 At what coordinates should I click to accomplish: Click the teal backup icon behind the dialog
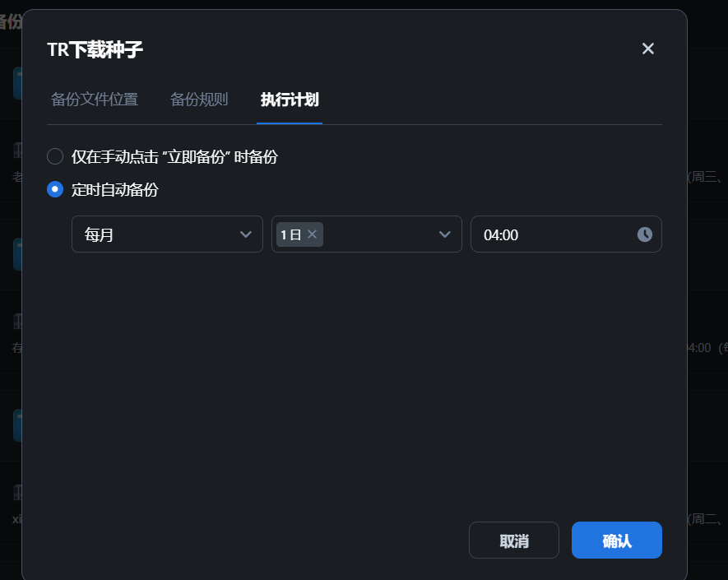click(x=18, y=82)
